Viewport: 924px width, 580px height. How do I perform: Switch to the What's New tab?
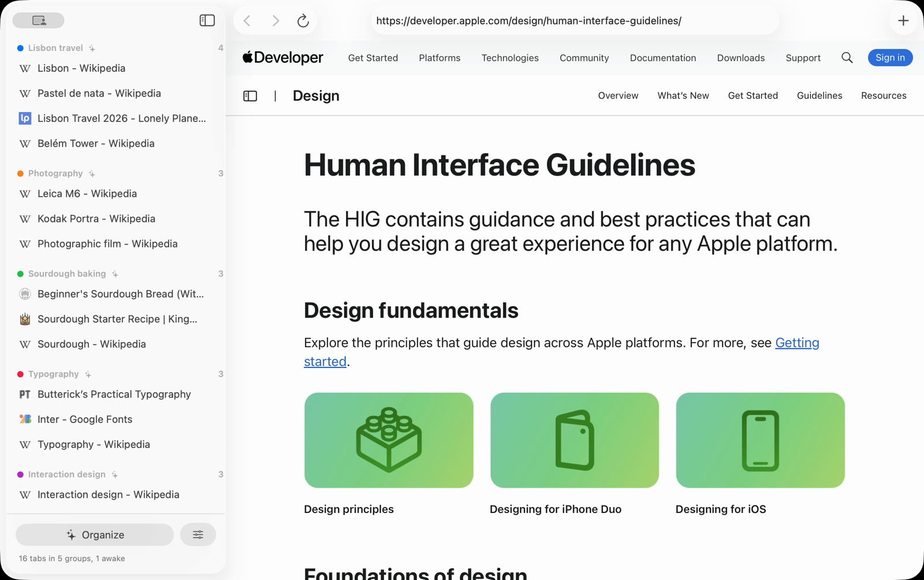[683, 96]
